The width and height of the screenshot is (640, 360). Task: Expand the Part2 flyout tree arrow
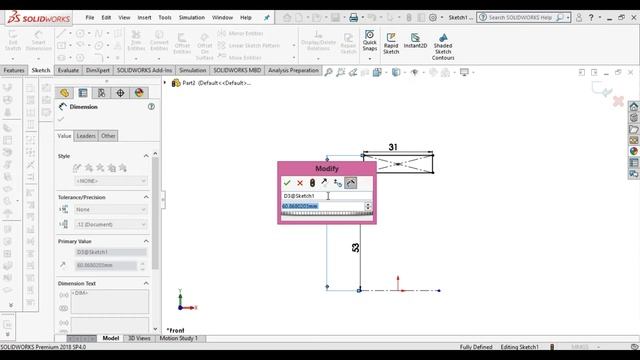tap(165, 83)
